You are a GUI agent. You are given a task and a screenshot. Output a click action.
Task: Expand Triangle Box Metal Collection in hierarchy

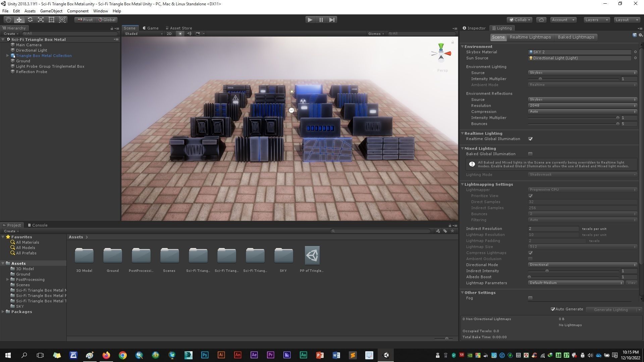coord(7,56)
